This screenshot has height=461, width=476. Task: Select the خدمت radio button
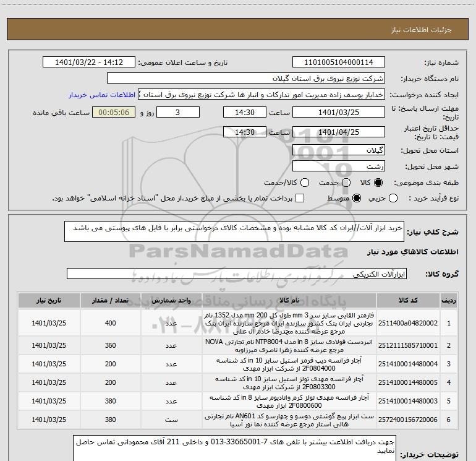[346, 183]
